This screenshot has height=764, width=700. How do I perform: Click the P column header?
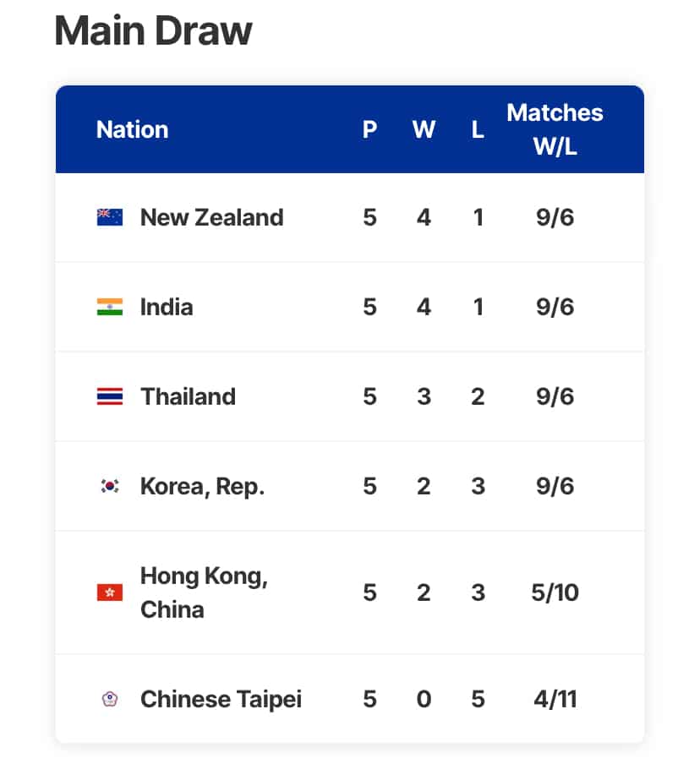coord(369,129)
